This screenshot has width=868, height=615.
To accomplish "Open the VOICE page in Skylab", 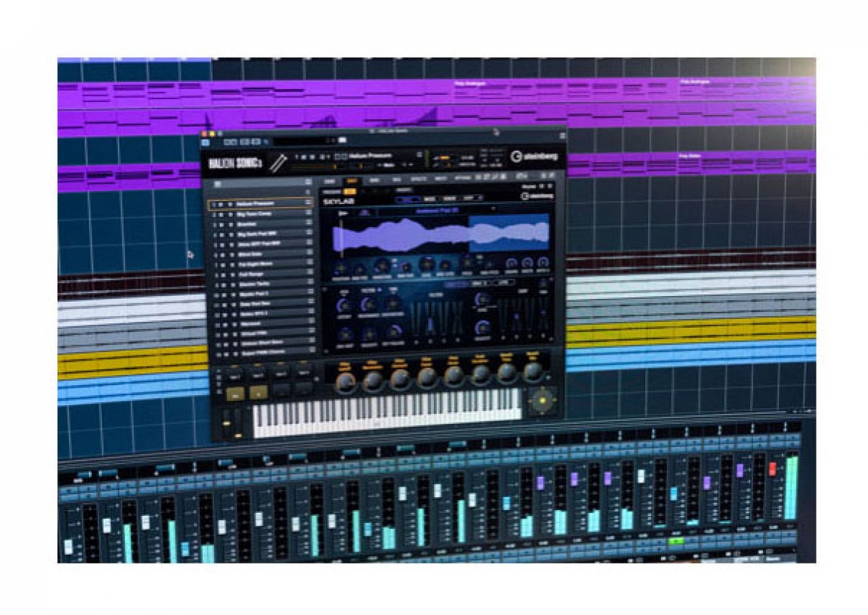I will [448, 198].
